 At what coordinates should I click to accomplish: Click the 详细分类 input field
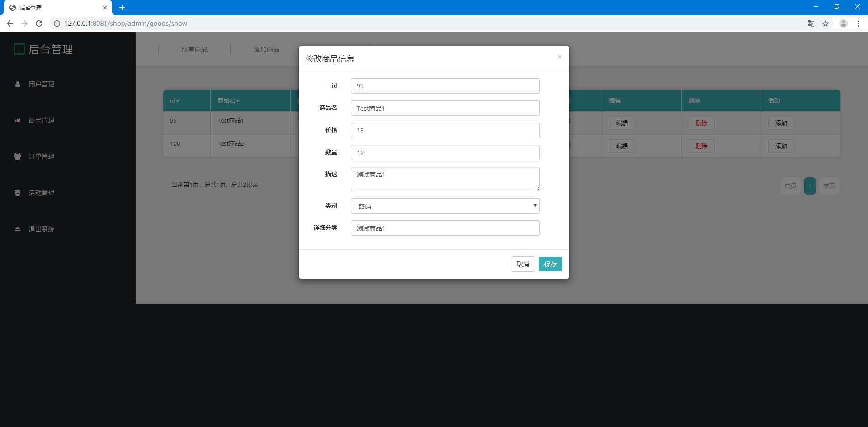(445, 228)
